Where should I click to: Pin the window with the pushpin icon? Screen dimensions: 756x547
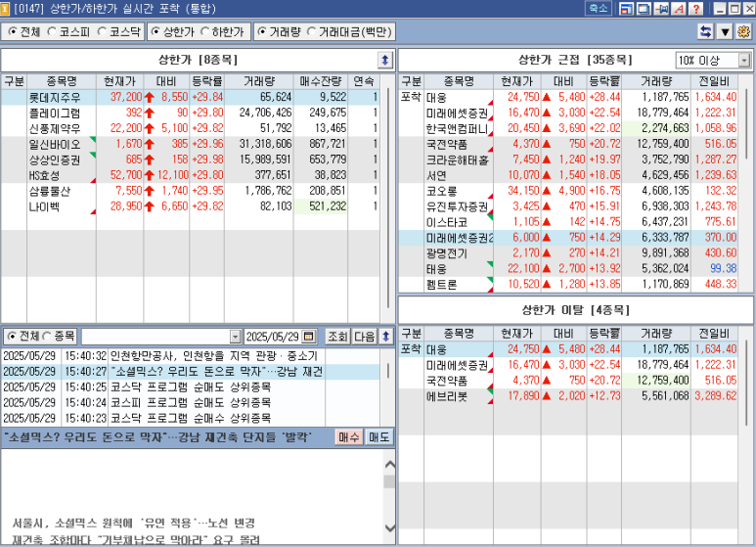661,8
